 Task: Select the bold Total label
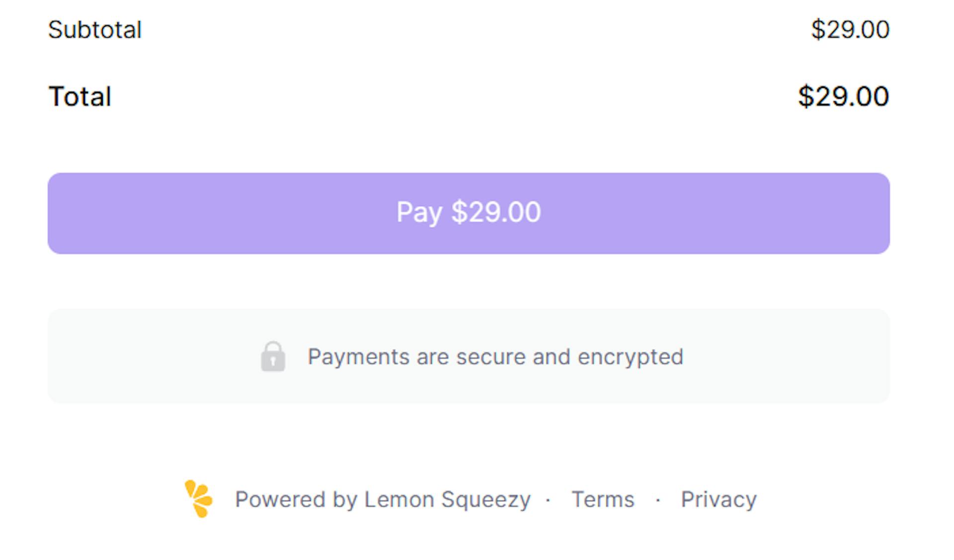point(79,96)
